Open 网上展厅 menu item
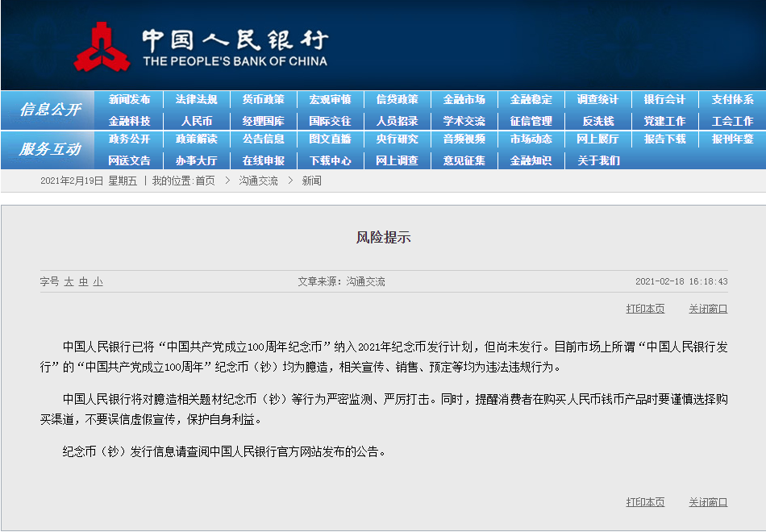766x532 pixels. point(598,139)
